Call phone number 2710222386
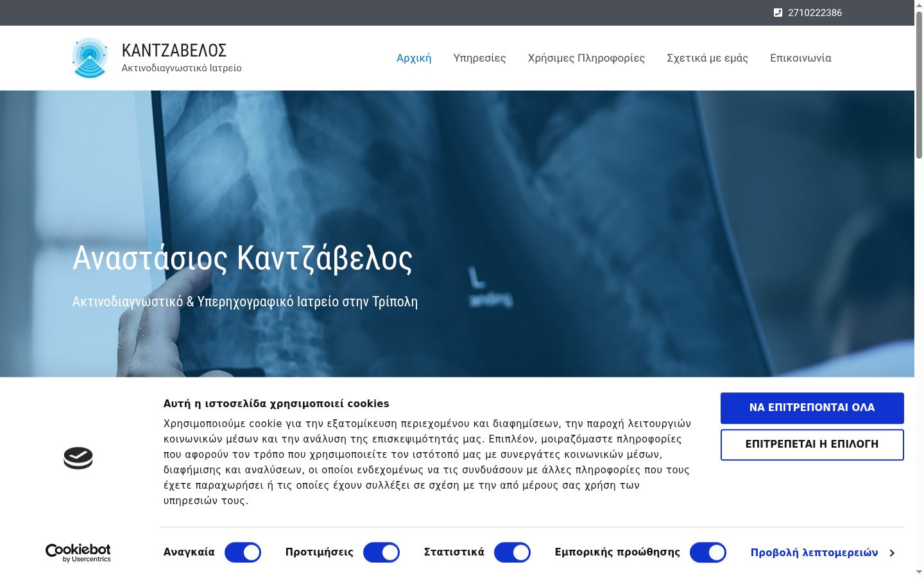This screenshot has height=578, width=924. pyautogui.click(x=815, y=13)
